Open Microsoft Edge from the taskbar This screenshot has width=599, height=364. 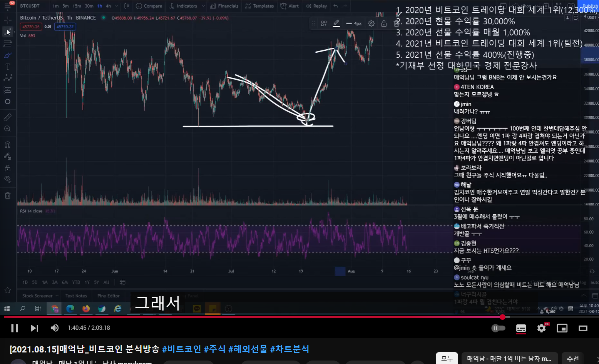(70, 309)
